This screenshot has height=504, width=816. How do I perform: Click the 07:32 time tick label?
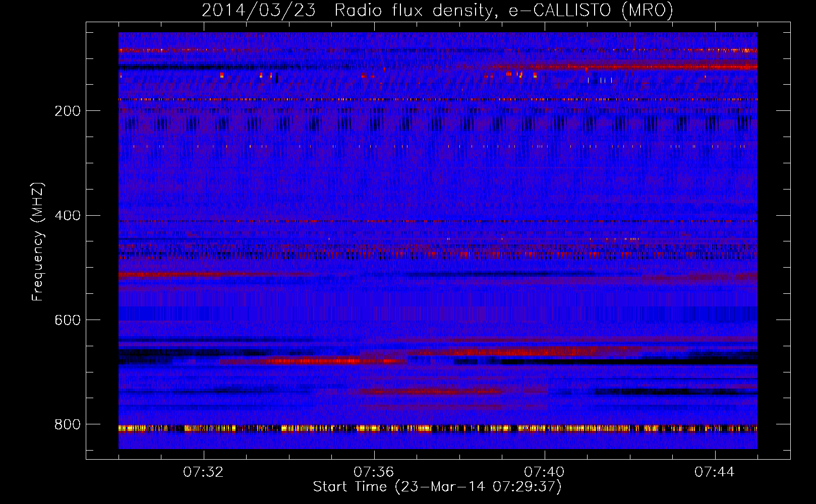click(204, 472)
